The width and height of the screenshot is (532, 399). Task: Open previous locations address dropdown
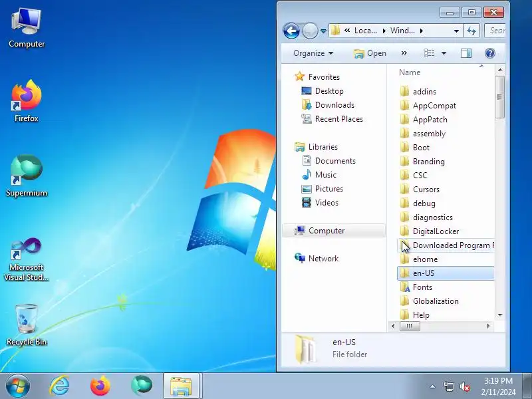[456, 31]
